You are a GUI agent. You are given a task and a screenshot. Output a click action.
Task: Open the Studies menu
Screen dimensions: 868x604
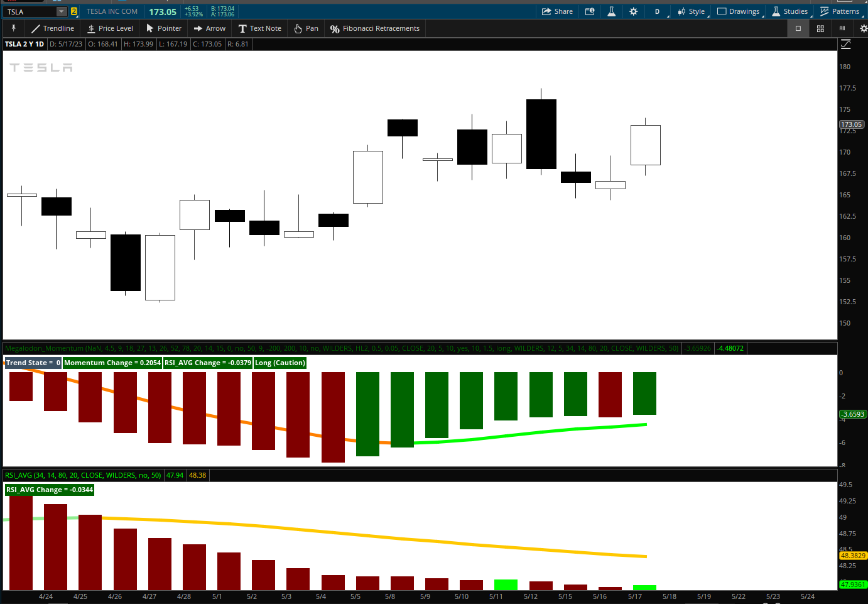[x=790, y=11]
